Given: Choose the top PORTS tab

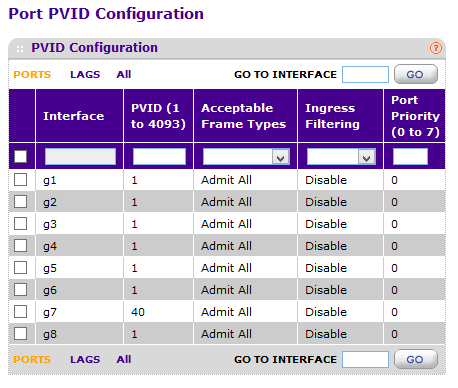Looking at the screenshot, I should [32, 74].
